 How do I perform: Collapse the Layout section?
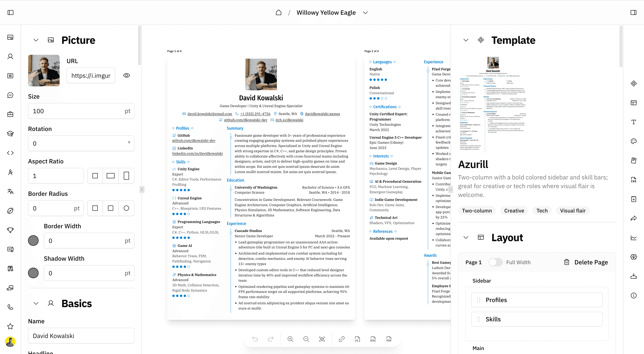click(x=466, y=237)
